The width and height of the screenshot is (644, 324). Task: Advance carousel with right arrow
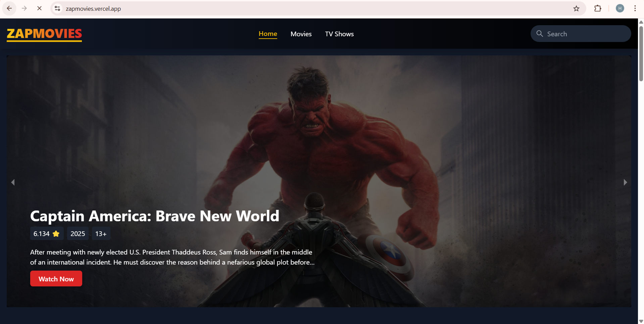point(625,182)
